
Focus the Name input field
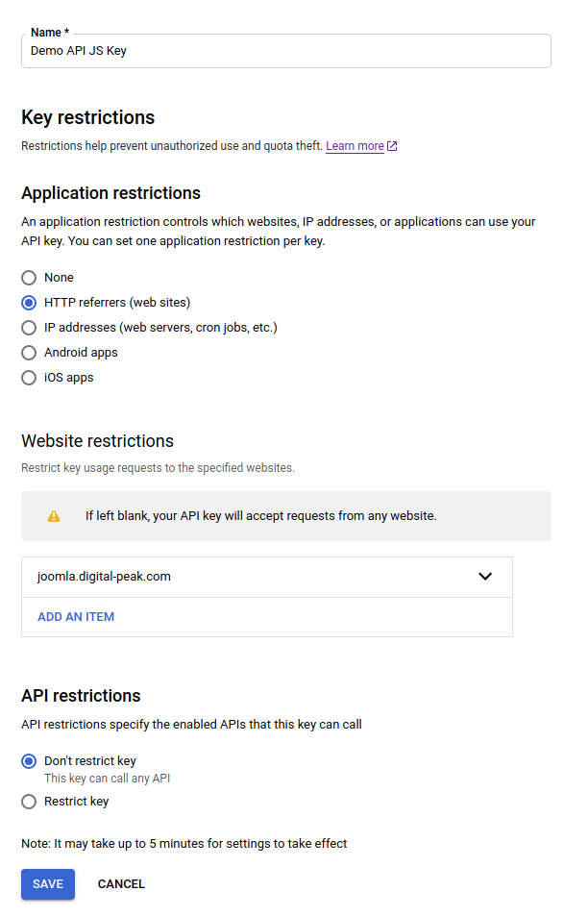tap(286, 51)
